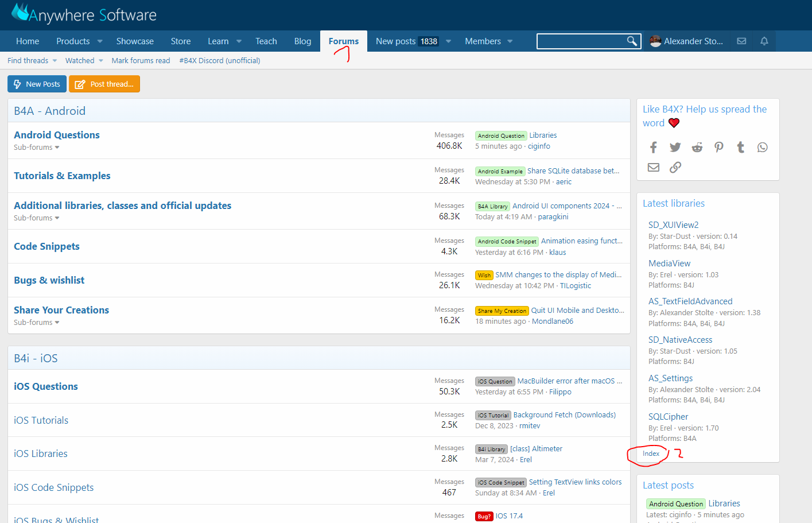
Task: Open the MediaView library
Action: [x=669, y=264]
